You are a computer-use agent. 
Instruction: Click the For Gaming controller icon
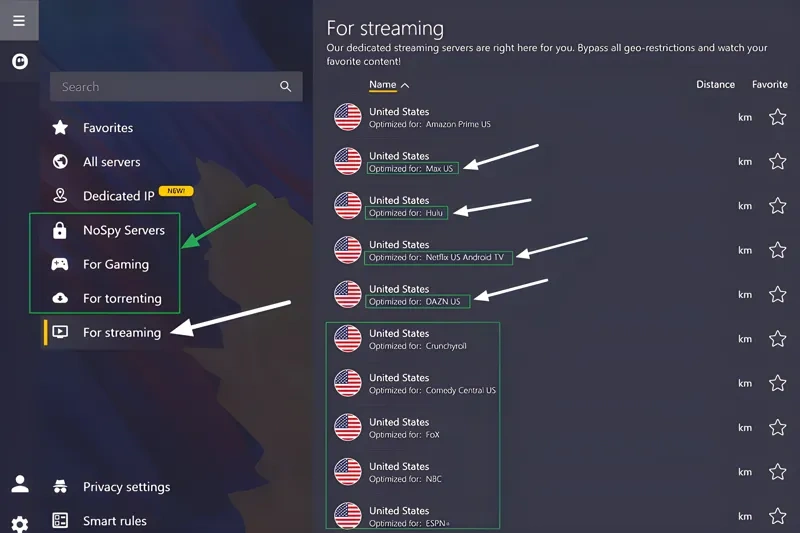coord(60,264)
